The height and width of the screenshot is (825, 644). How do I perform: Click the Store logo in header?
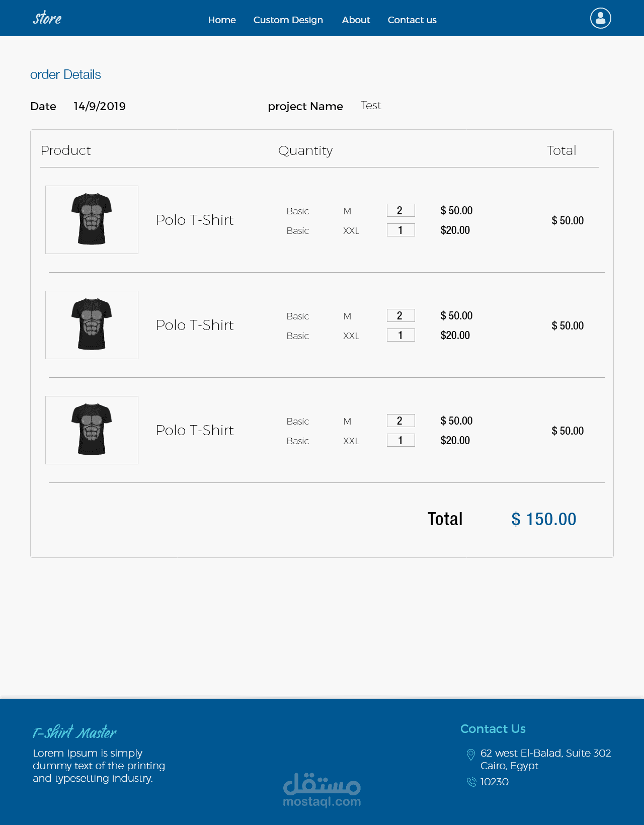47,19
